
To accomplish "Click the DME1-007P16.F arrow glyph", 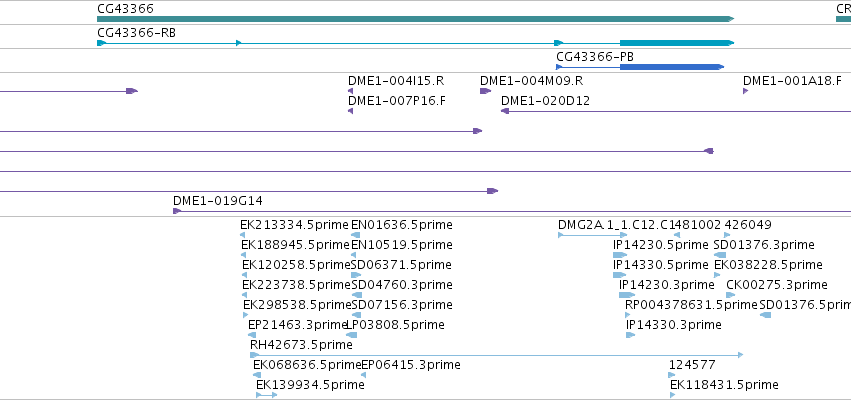I will coord(351,111).
